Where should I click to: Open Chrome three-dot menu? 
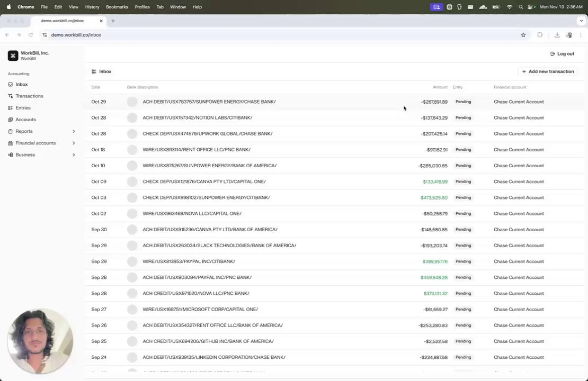581,35
